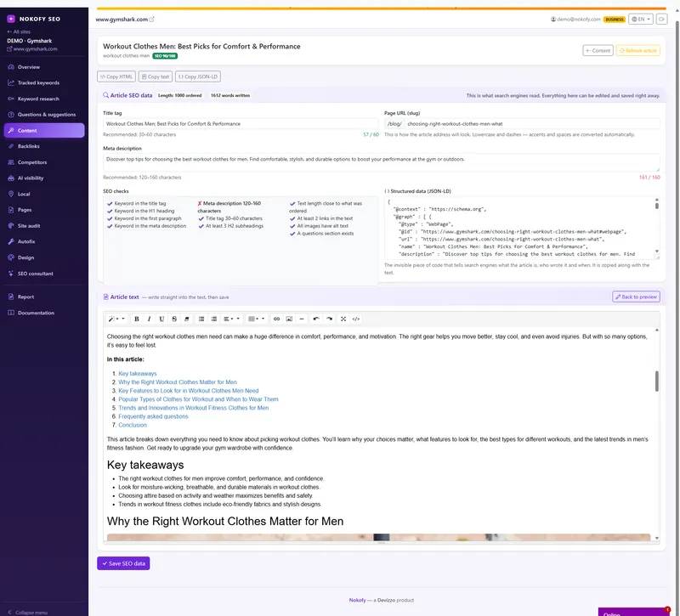Viewport: 680px width, 616px height.
Task: Click the All sites link in the sidebar
Action: point(19,31)
